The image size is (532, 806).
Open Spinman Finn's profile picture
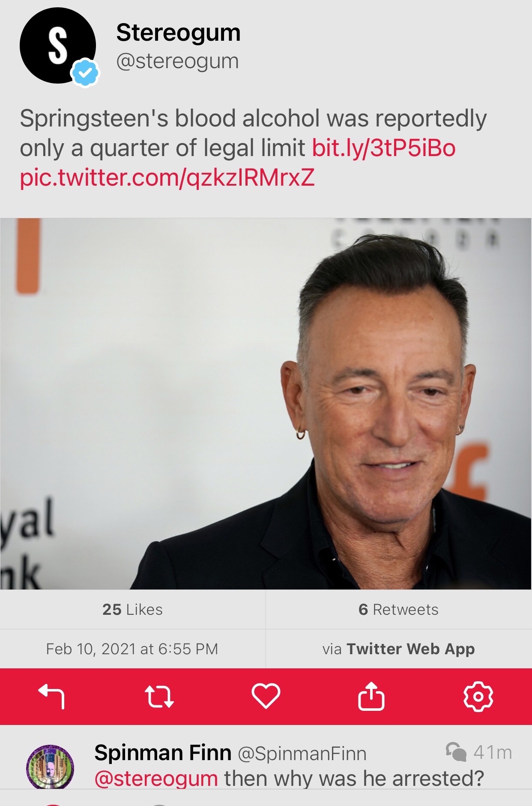point(50,767)
